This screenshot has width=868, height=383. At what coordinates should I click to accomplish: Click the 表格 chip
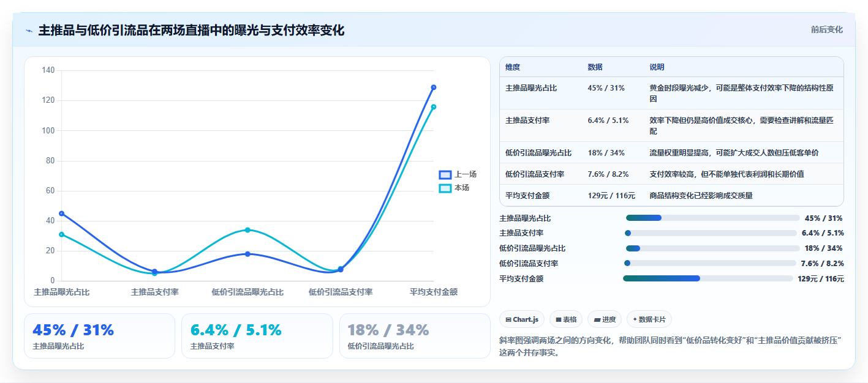pos(566,319)
